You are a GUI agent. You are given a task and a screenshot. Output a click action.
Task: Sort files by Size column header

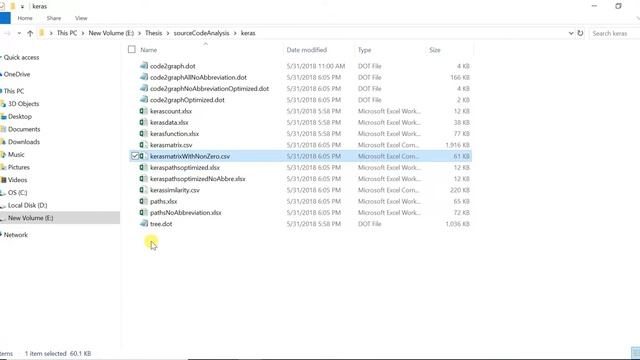point(435,50)
